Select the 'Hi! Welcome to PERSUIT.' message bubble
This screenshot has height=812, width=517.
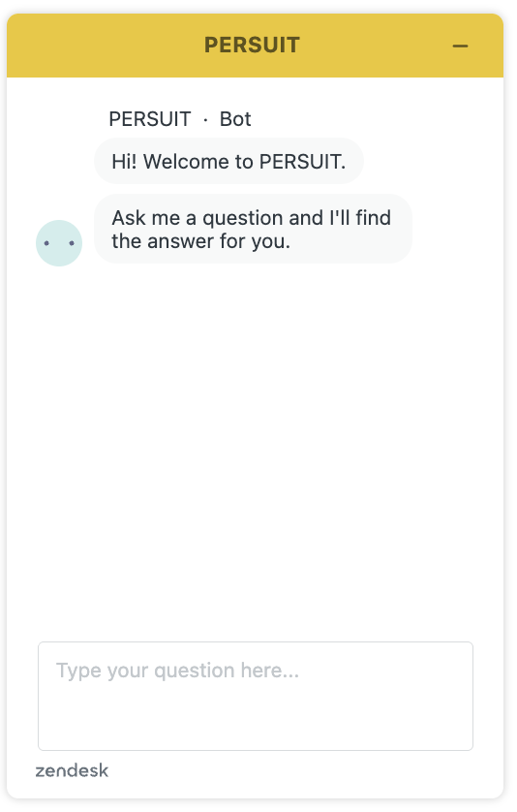pos(228,161)
